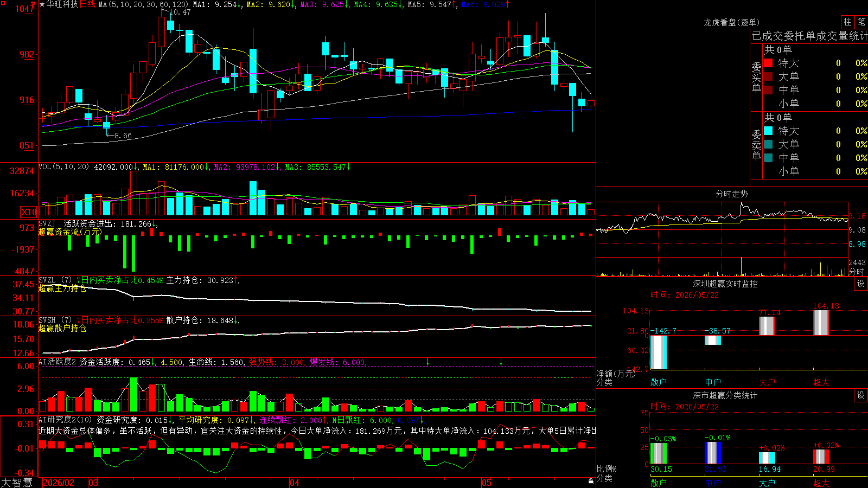Click the 深圳超赢实时监控 panel title
This screenshot has width=868, height=488.
[x=725, y=284]
